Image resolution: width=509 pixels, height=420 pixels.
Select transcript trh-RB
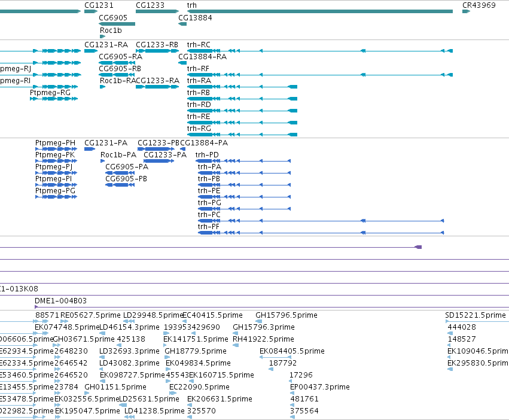click(x=199, y=93)
